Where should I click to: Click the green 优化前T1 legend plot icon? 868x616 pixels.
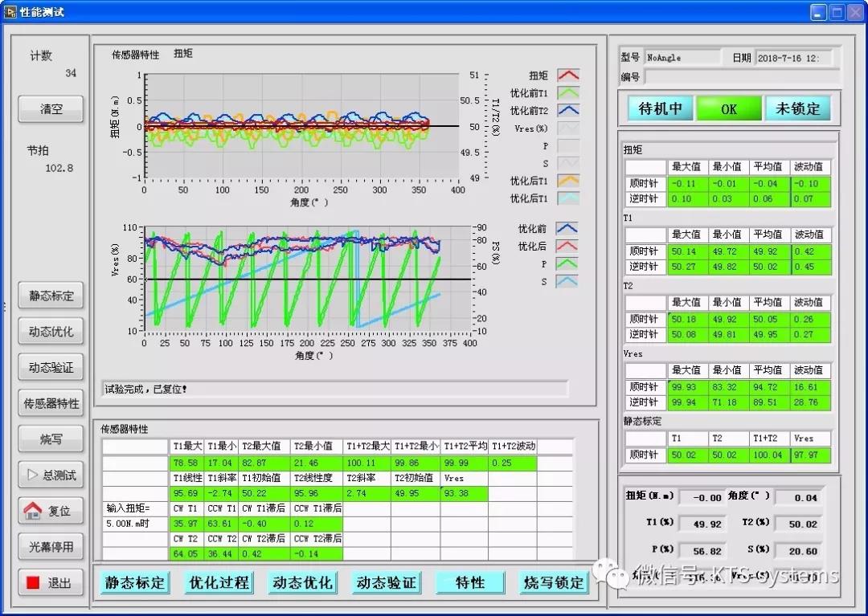click(x=568, y=93)
